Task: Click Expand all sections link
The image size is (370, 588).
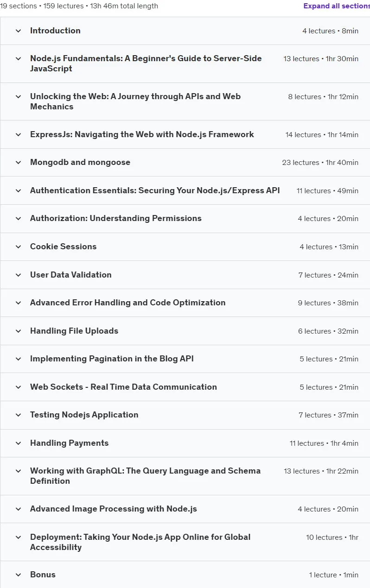Action: pos(337,6)
